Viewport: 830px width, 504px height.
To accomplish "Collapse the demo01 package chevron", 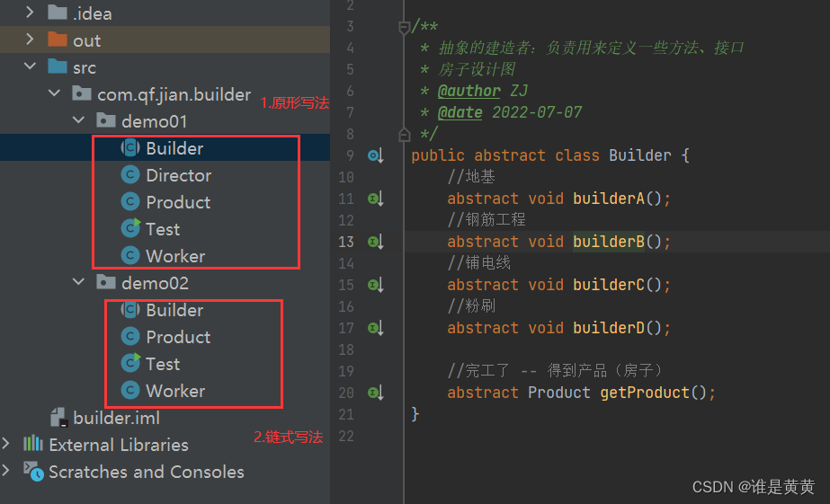I will (78, 120).
